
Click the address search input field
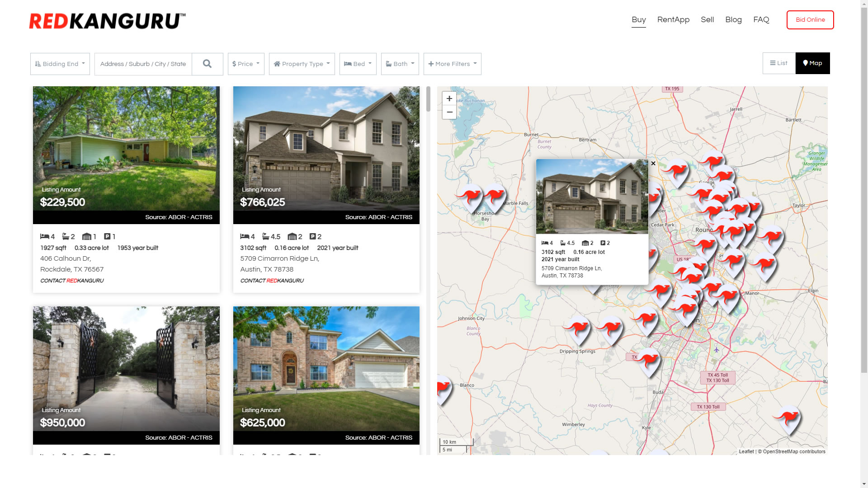(143, 64)
